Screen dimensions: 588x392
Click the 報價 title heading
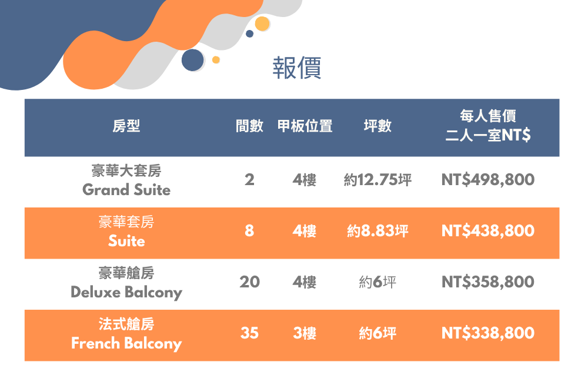tap(296, 68)
